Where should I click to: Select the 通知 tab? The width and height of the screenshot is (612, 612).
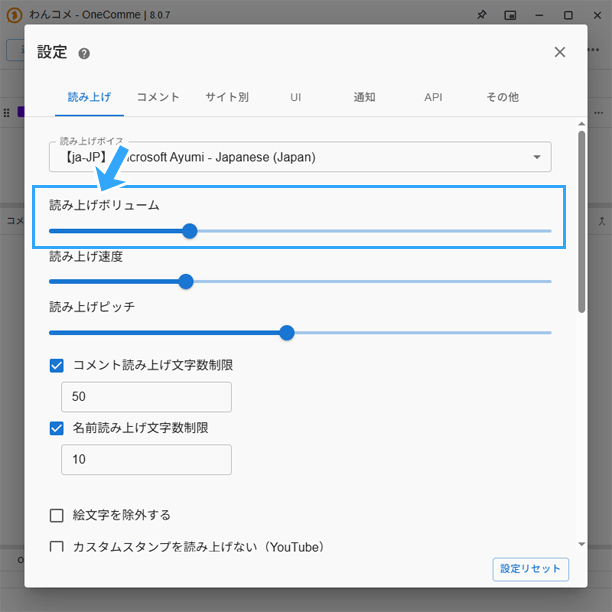(365, 97)
